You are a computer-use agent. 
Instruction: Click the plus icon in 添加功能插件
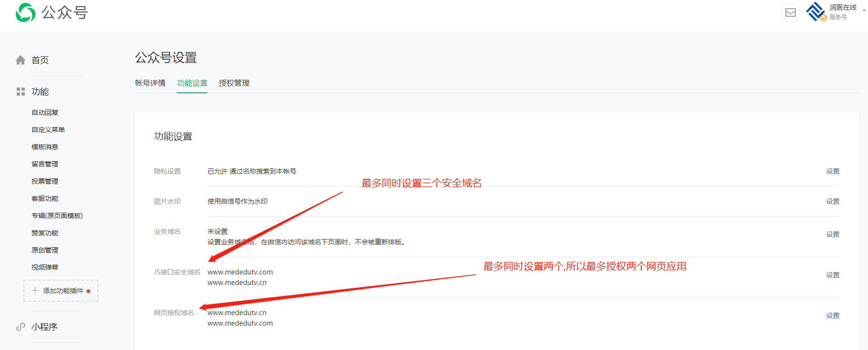pos(35,290)
